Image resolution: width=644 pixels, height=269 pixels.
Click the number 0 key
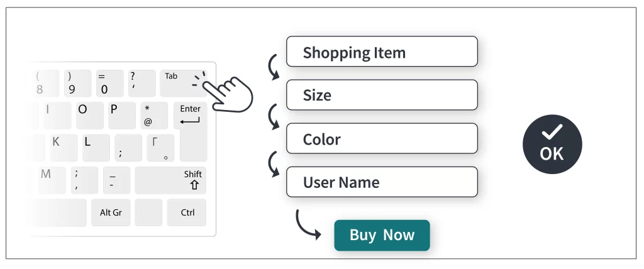click(x=109, y=84)
